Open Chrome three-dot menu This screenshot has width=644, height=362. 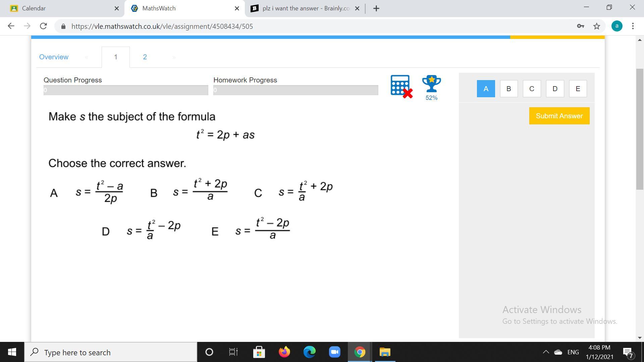coord(633,26)
